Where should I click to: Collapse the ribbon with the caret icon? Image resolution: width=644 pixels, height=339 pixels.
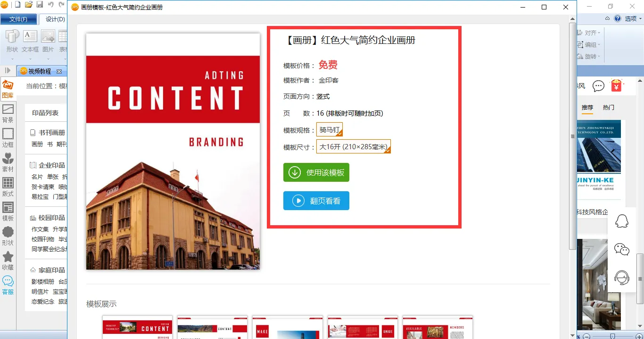pos(608,18)
